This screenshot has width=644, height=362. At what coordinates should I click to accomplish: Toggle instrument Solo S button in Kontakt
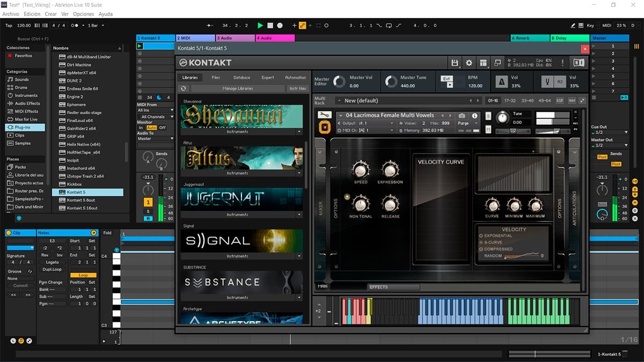(488, 116)
